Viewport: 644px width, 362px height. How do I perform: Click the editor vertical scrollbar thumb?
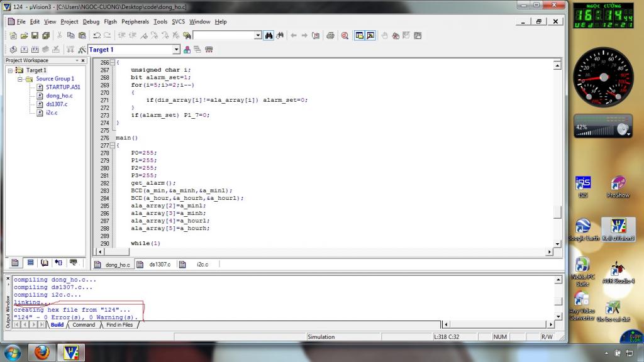tap(557, 212)
